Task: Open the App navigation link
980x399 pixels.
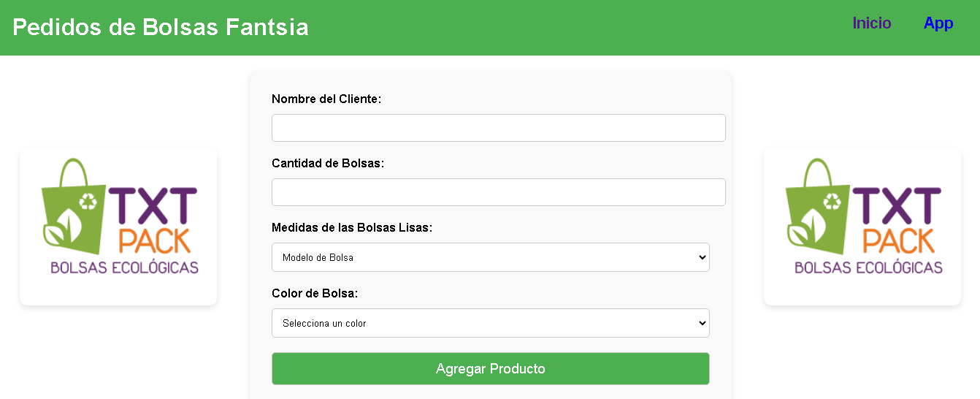Action: [938, 23]
